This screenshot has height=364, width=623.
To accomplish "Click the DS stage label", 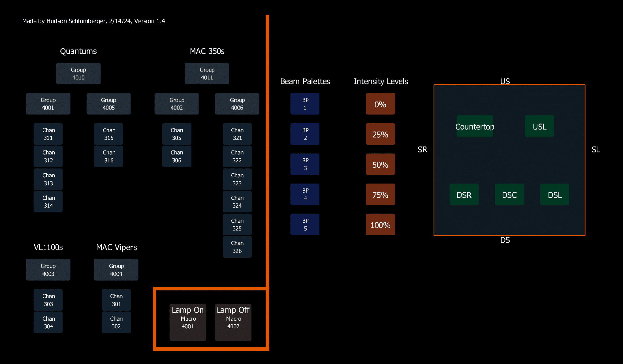I will tap(505, 240).
